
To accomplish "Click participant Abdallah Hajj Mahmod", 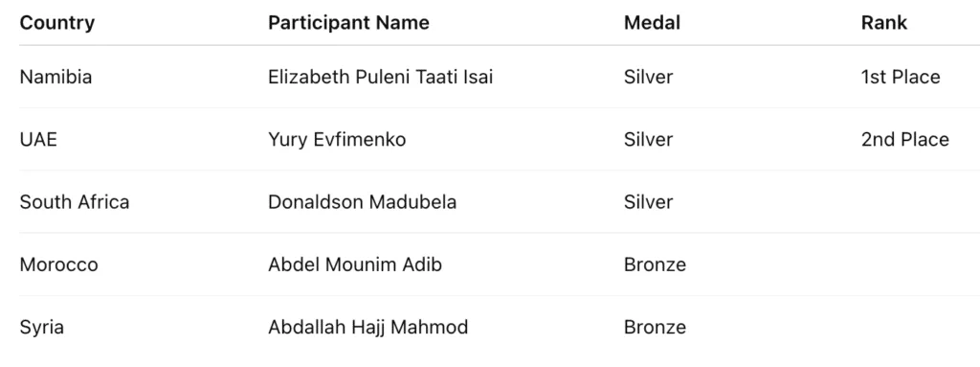I will click(368, 327).
